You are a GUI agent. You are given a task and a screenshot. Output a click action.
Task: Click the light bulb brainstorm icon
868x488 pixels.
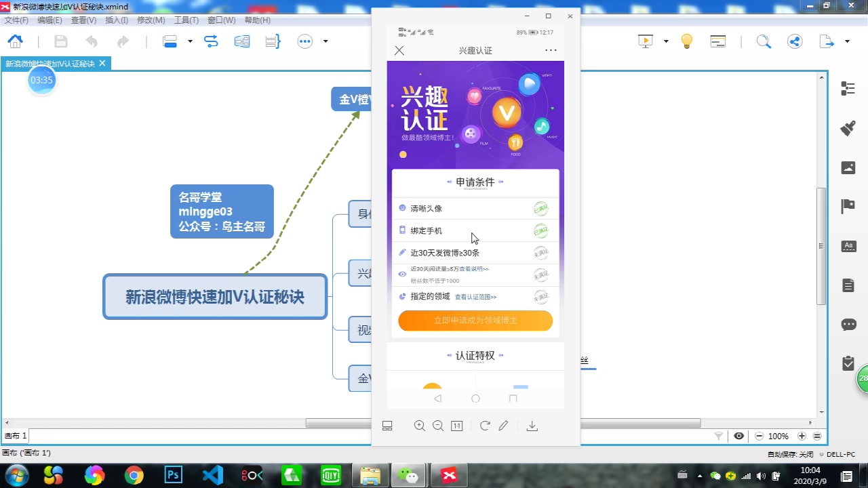(x=687, y=41)
